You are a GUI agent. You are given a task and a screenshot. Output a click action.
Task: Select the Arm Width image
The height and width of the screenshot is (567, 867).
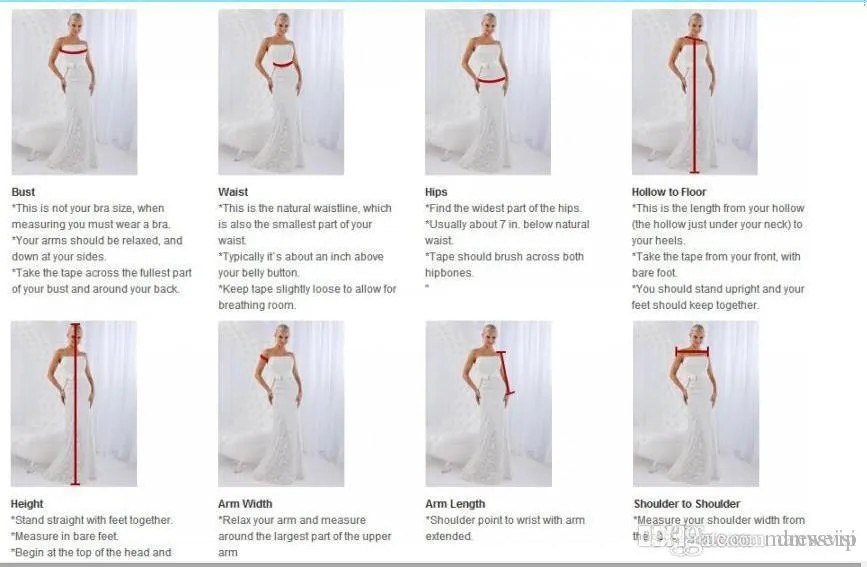tap(281, 404)
